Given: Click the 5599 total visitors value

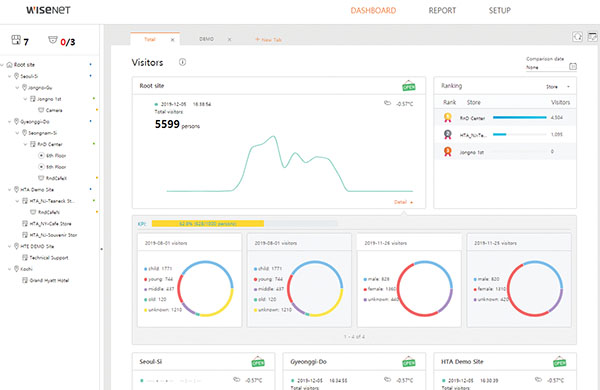Looking at the screenshot, I should (x=167, y=124).
